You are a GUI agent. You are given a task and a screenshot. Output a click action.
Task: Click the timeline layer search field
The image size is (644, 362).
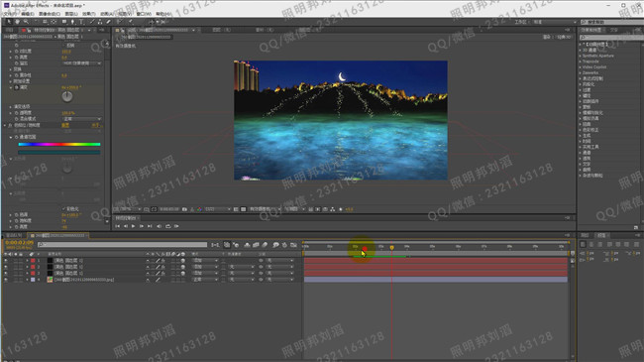tap(123, 245)
